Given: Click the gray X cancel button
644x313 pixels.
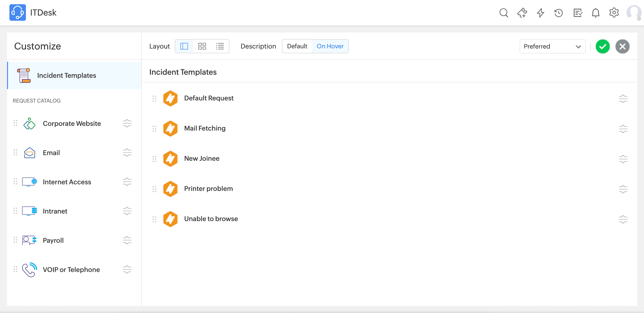Looking at the screenshot, I should point(622,46).
